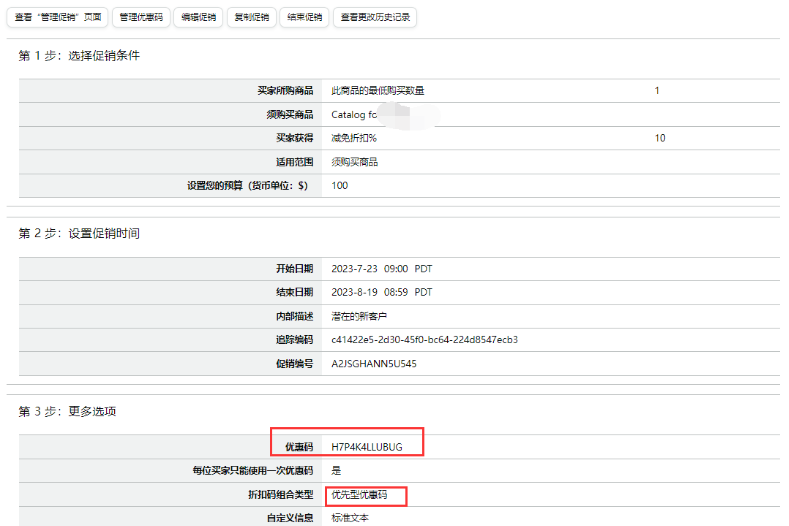Viewport: 789px width, 526px height.
Task: Click the end date 2023-8-19 value
Action: point(382,292)
